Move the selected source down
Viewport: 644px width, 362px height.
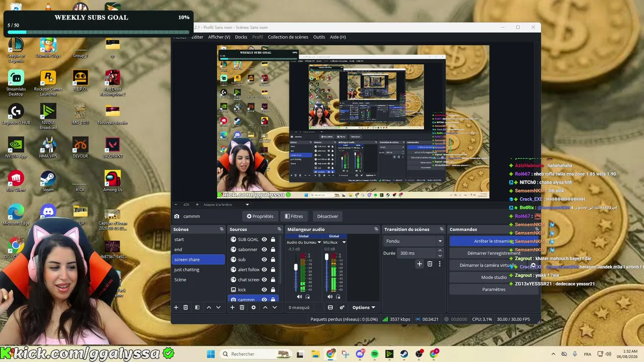tap(274, 307)
